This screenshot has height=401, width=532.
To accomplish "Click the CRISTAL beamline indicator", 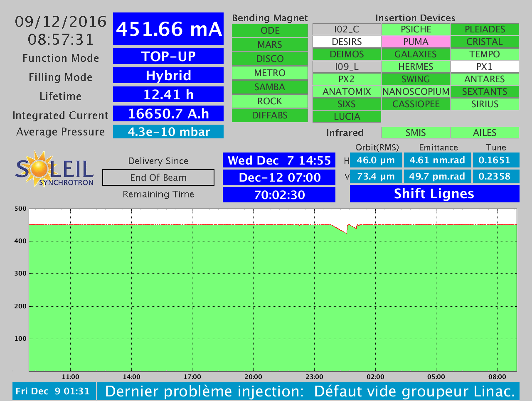I will point(485,42).
